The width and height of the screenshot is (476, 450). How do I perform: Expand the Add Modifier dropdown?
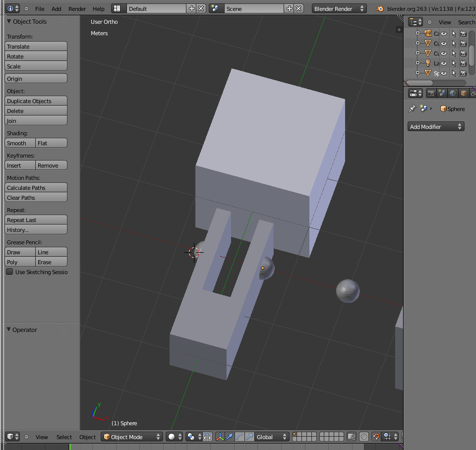click(x=436, y=127)
